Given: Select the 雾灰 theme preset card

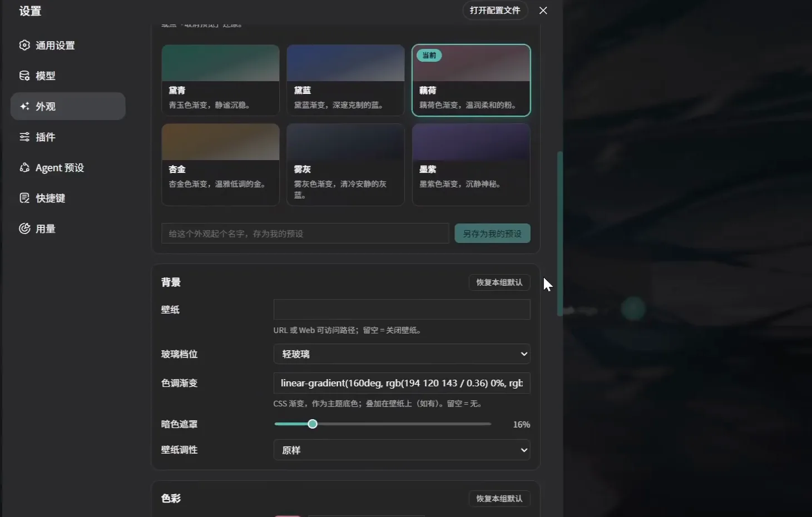Looking at the screenshot, I should coord(345,165).
